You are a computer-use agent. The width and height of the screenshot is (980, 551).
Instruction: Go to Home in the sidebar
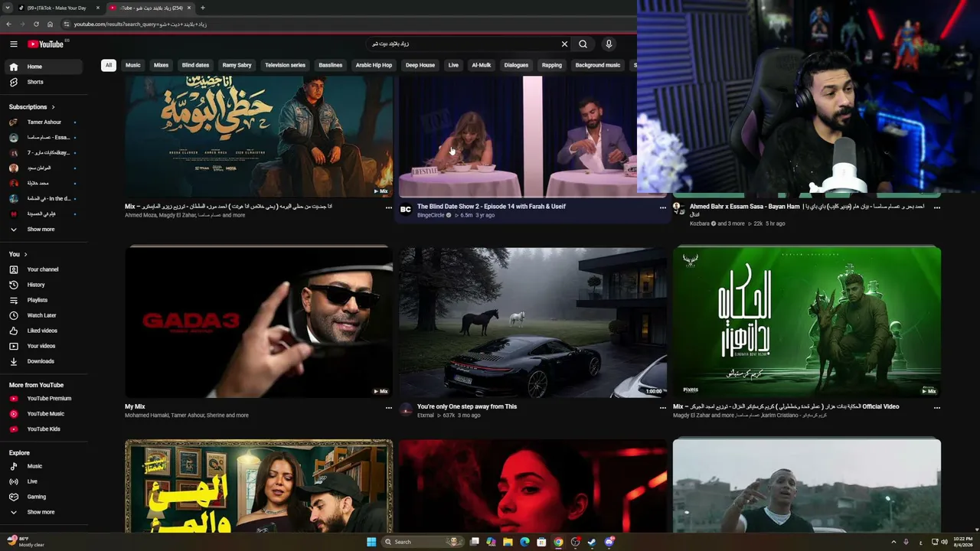point(42,67)
